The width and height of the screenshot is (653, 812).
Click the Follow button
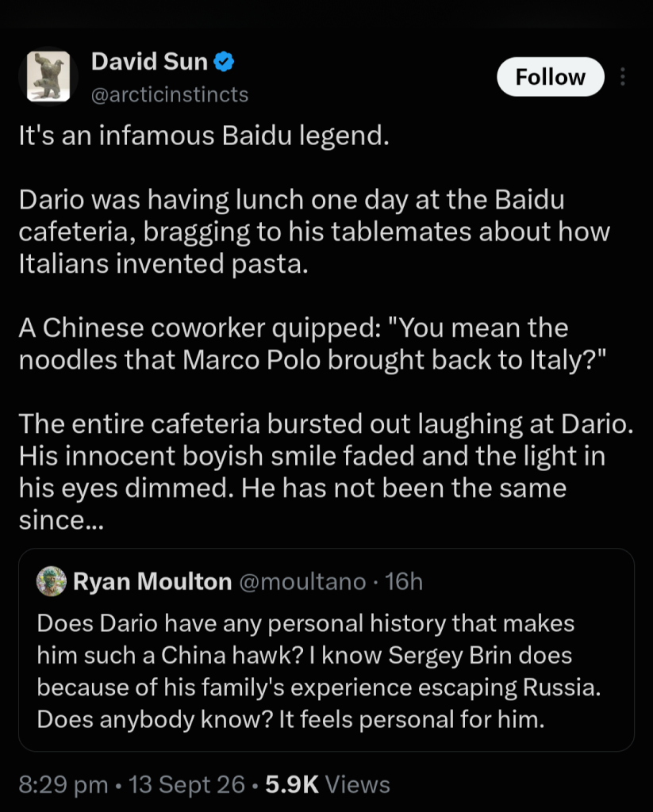click(x=551, y=77)
